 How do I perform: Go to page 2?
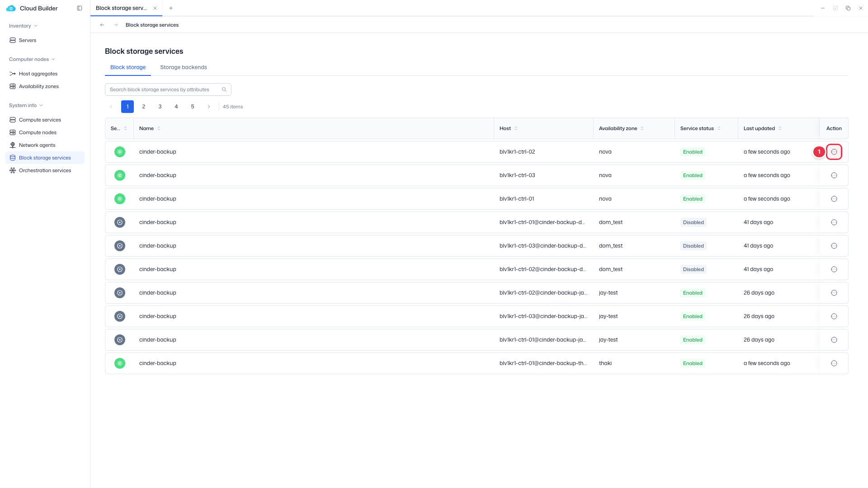(144, 107)
